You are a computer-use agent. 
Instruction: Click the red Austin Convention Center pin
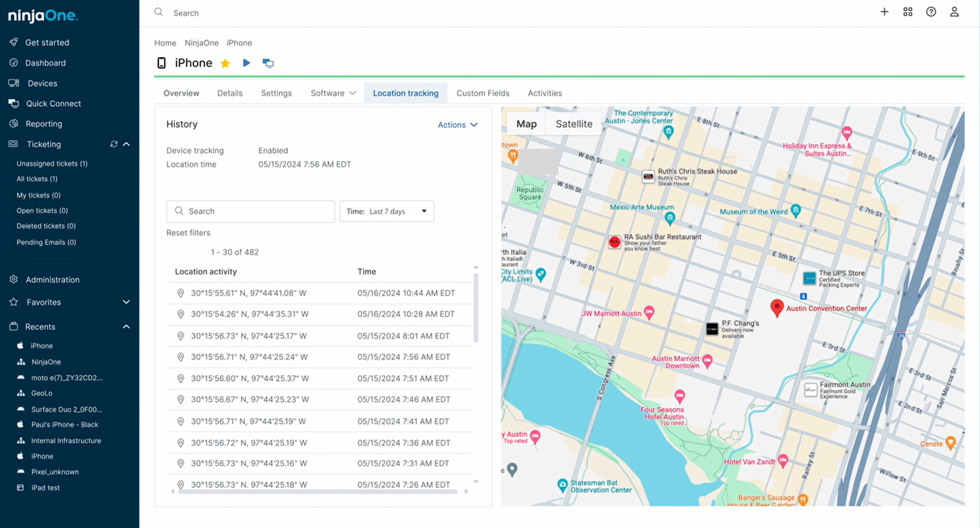click(x=777, y=307)
